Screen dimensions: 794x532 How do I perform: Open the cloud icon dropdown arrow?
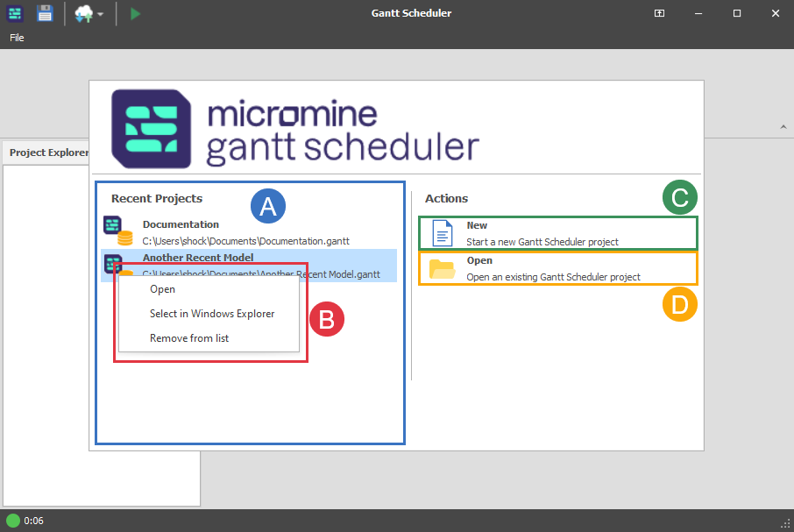pos(100,14)
